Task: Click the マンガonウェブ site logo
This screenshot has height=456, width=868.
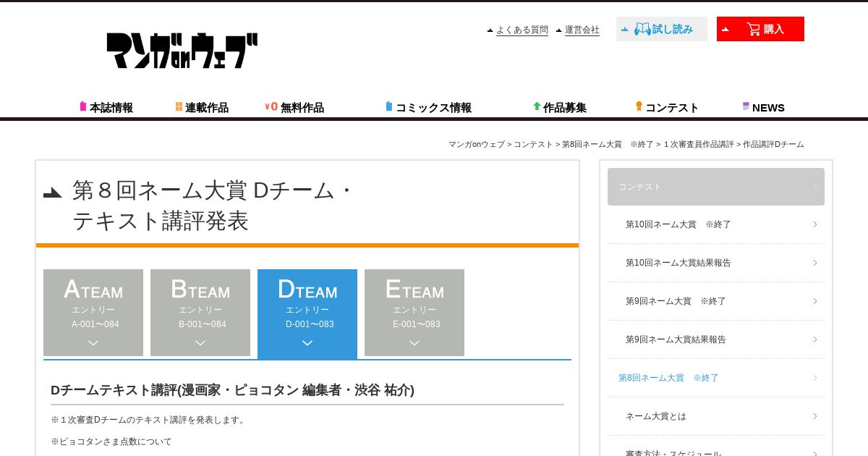Action: pyautogui.click(x=182, y=51)
